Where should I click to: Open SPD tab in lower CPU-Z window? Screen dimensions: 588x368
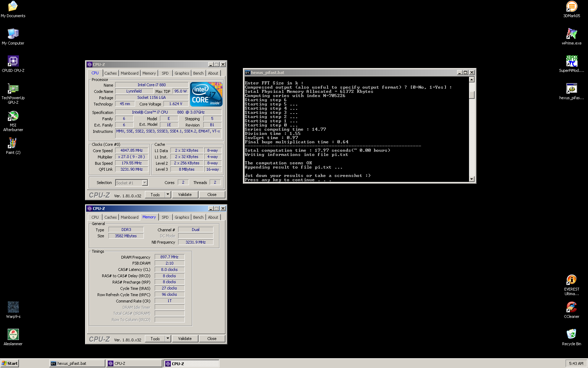(165, 217)
